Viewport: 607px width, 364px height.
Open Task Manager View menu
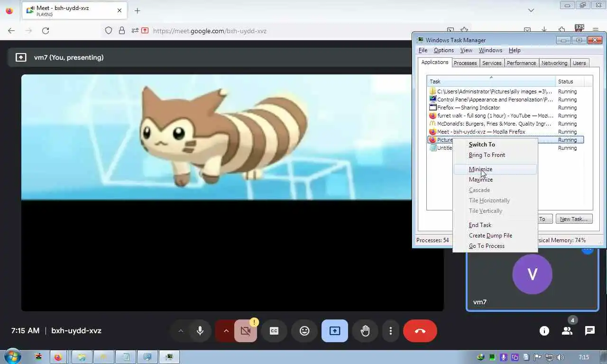coord(466,50)
